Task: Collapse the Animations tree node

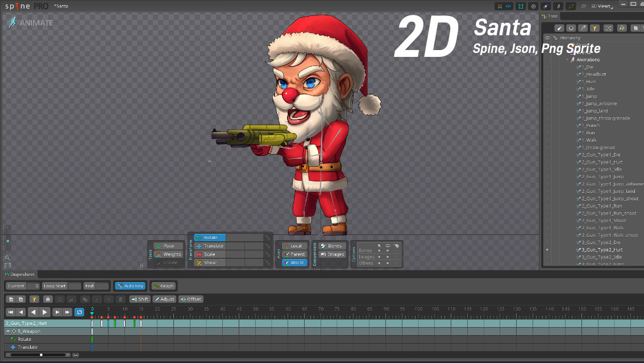Action: point(567,59)
